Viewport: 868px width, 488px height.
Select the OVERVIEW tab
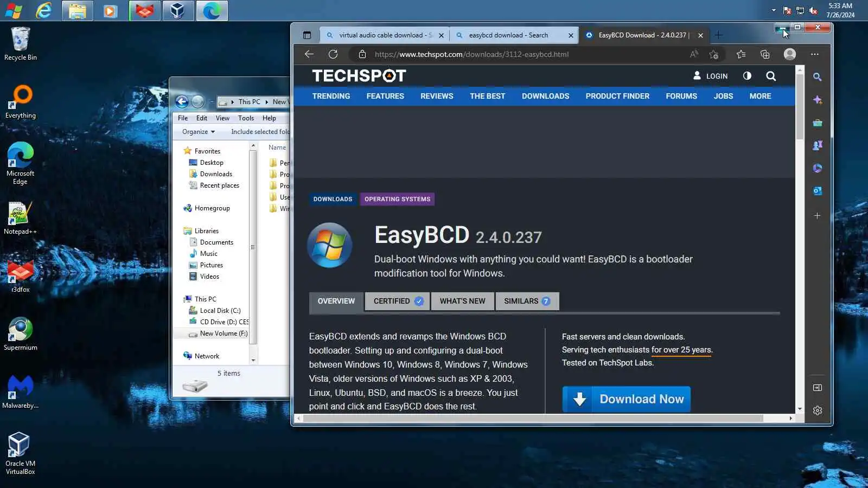tap(336, 301)
